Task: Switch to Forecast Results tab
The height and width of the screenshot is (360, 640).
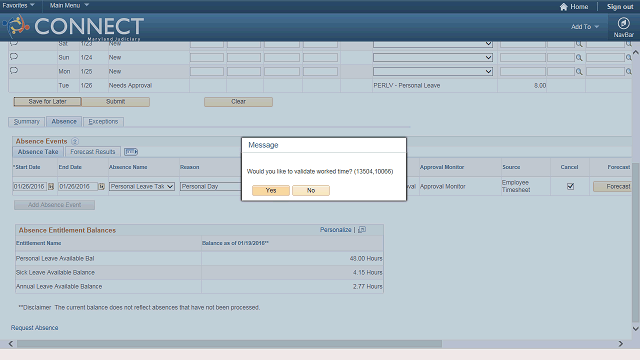Action: click(93, 152)
